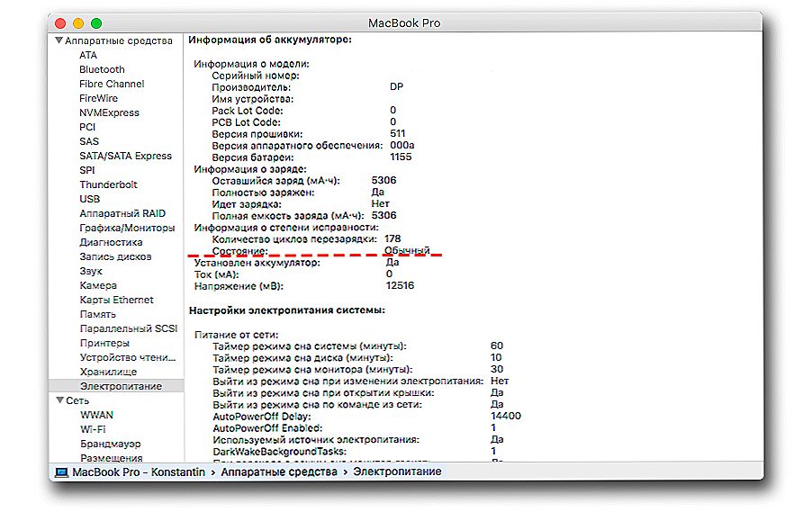The height and width of the screenshot is (512, 812).
Task: Click the AutoPowerOff Enabled label
Action: tap(267, 428)
